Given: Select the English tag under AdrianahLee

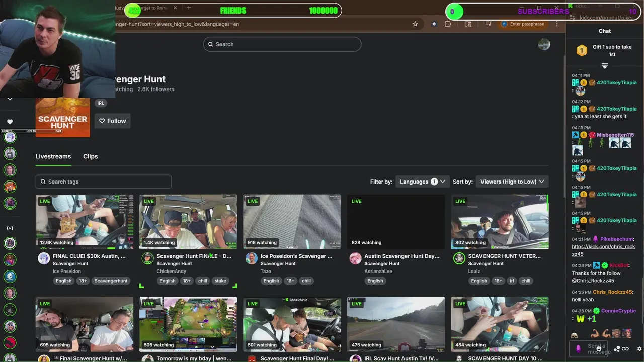Looking at the screenshot, I should pyautogui.click(x=375, y=281).
